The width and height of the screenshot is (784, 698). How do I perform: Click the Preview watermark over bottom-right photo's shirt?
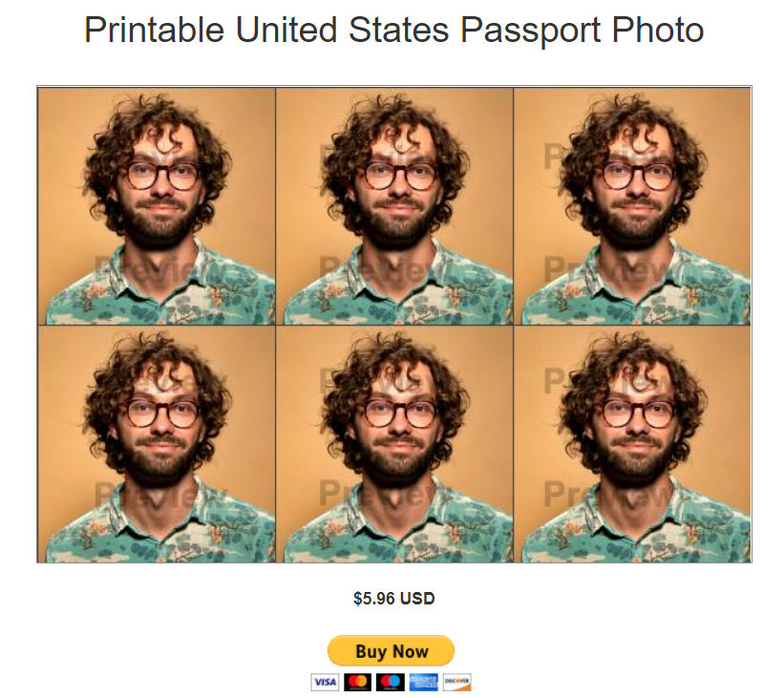[609, 494]
